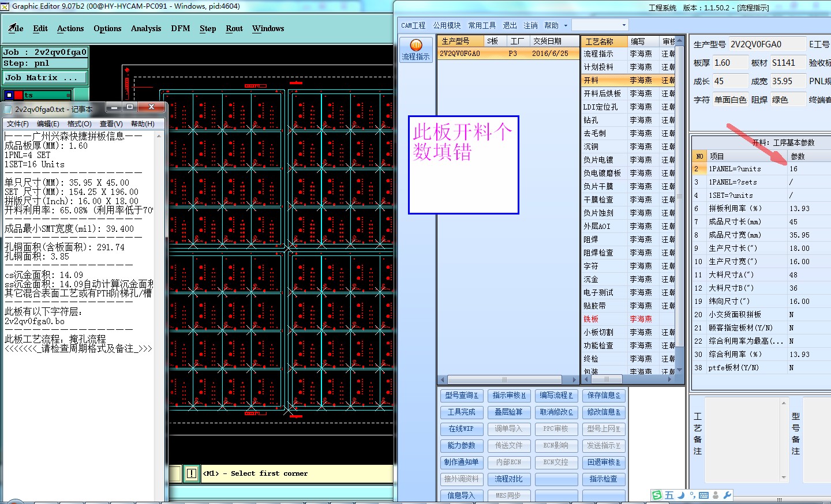The height and width of the screenshot is (504, 831).
Task: Click the red color swatch of ts layer
Action: [x=18, y=95]
